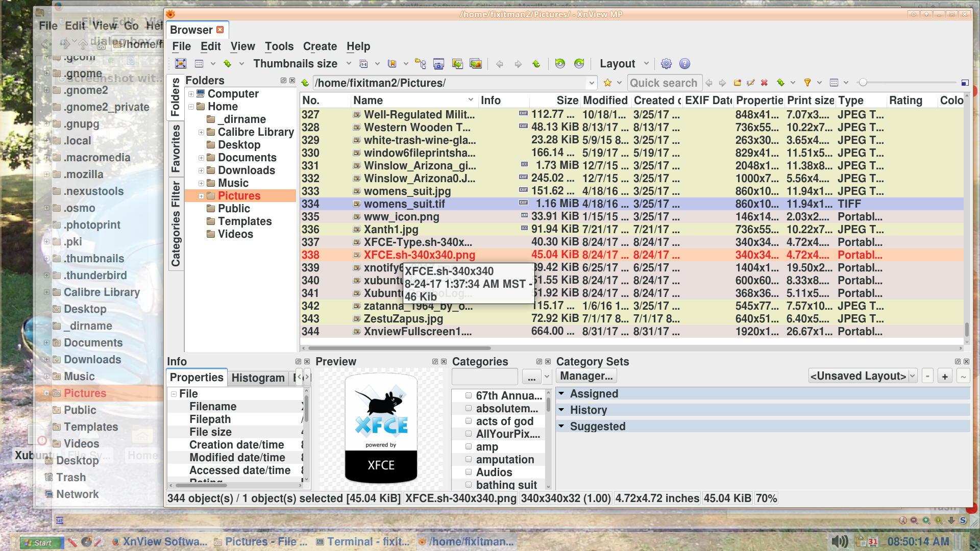
Task: Enable the 'amputation' category checkbox
Action: tap(469, 459)
